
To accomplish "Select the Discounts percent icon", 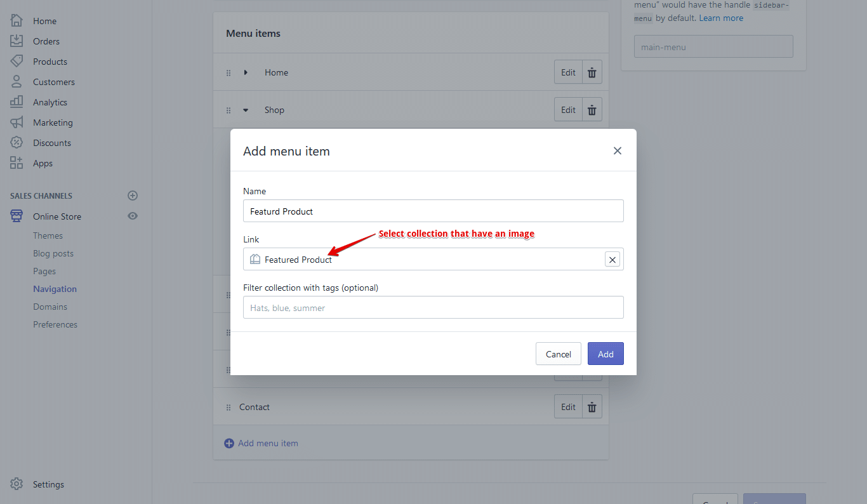I will pos(17,142).
